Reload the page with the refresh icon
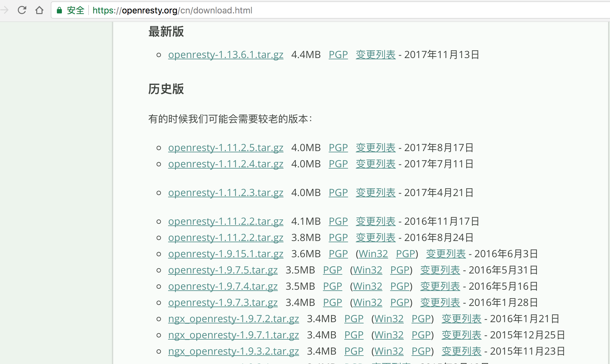This screenshot has width=610, height=364. [x=22, y=10]
